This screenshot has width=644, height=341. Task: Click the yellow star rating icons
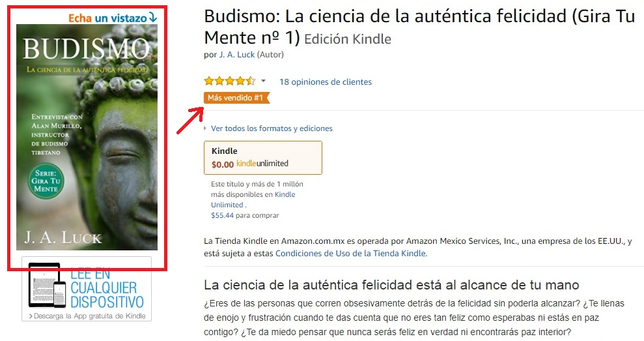[230, 81]
